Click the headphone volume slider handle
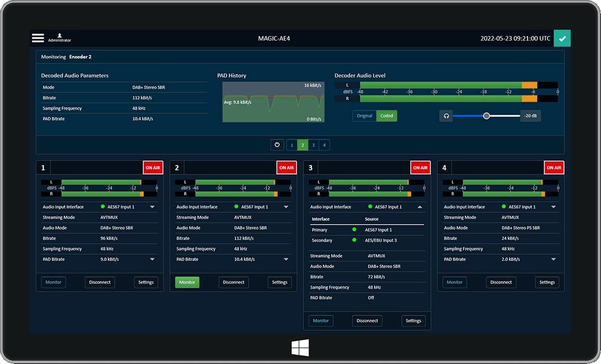Image resolution: width=601 pixels, height=364 pixels. coord(486,116)
